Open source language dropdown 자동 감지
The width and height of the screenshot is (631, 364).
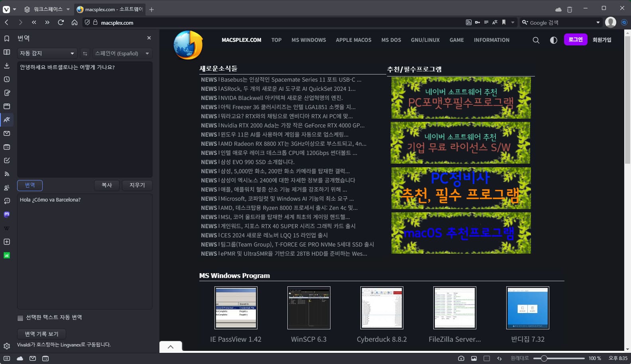click(x=47, y=53)
